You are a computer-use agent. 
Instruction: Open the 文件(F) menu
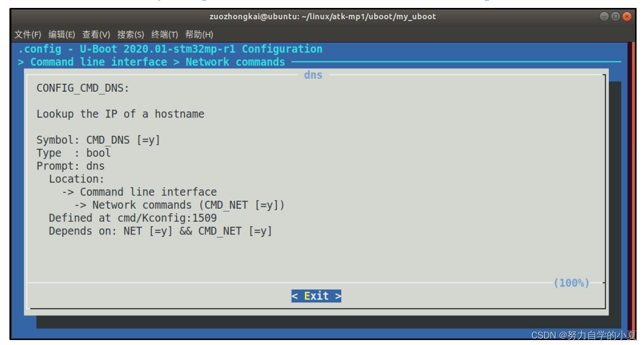28,35
